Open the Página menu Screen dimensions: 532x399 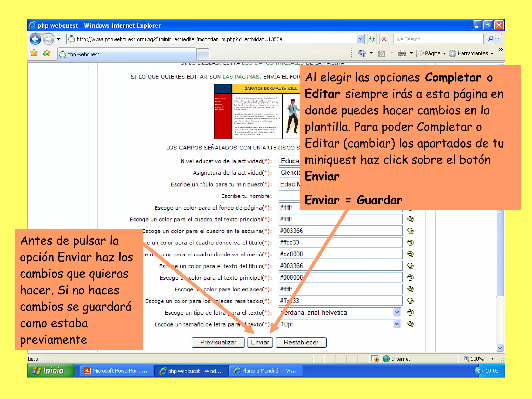click(x=431, y=54)
